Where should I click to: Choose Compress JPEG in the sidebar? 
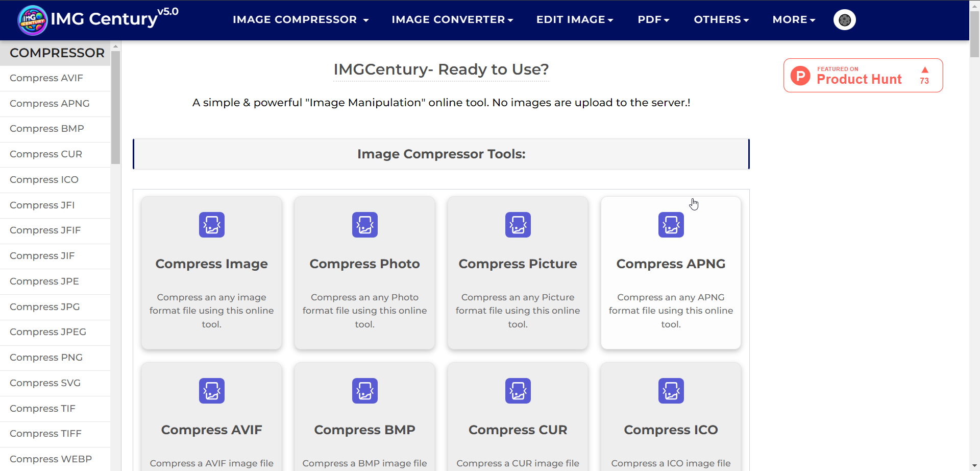click(x=55, y=332)
